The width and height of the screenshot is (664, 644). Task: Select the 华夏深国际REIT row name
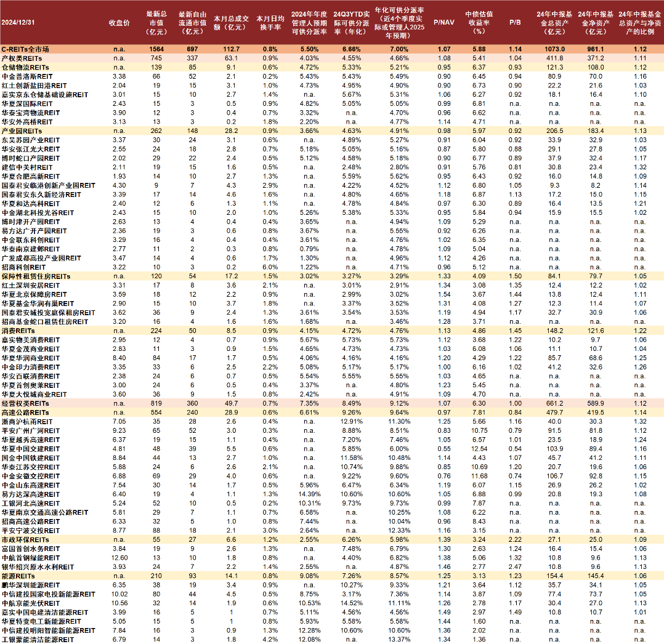27,103
